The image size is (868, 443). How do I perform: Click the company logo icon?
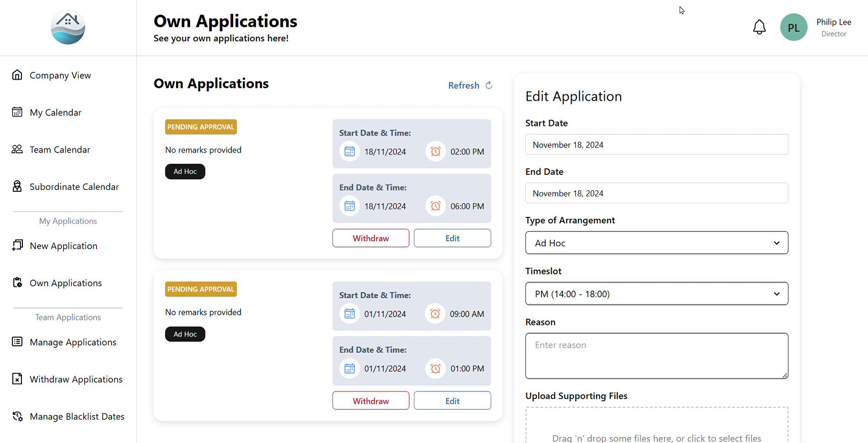point(68,27)
